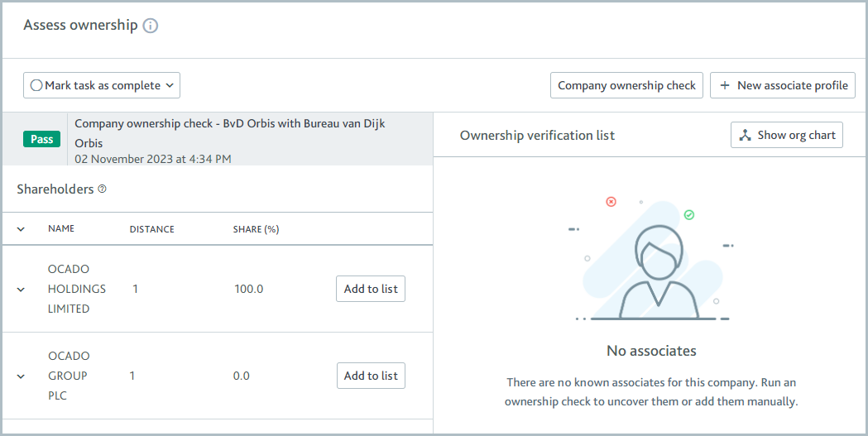This screenshot has height=436, width=868.
Task: Click the plus icon in New associate profile
Action: click(x=725, y=85)
